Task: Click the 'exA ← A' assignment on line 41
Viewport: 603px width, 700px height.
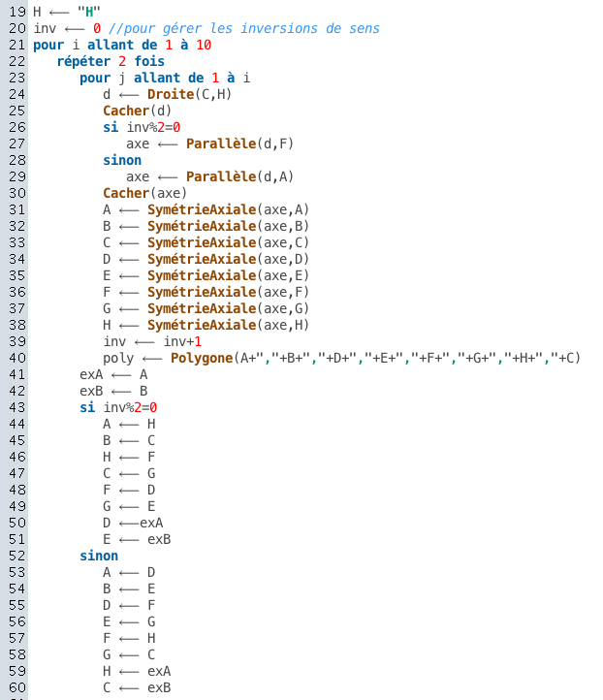Action: tap(113, 374)
